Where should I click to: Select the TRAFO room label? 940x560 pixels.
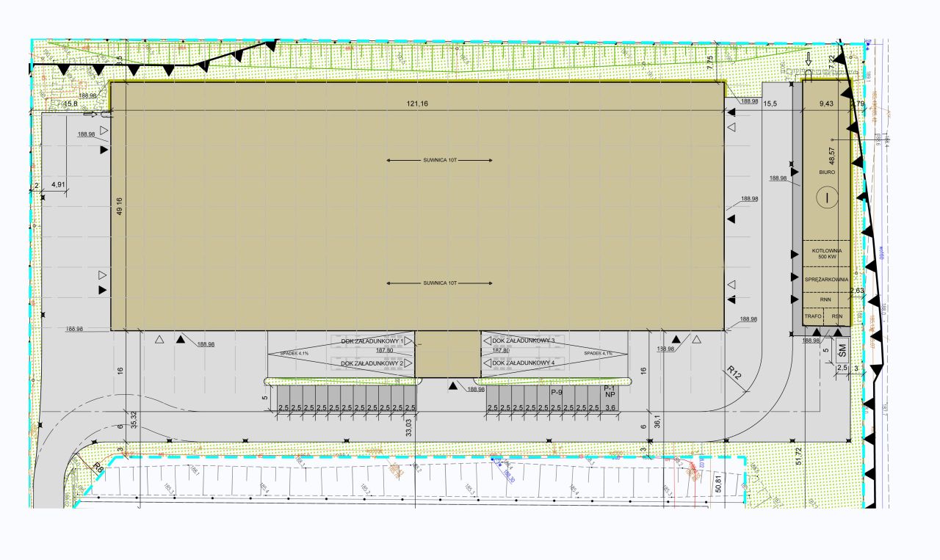813,316
